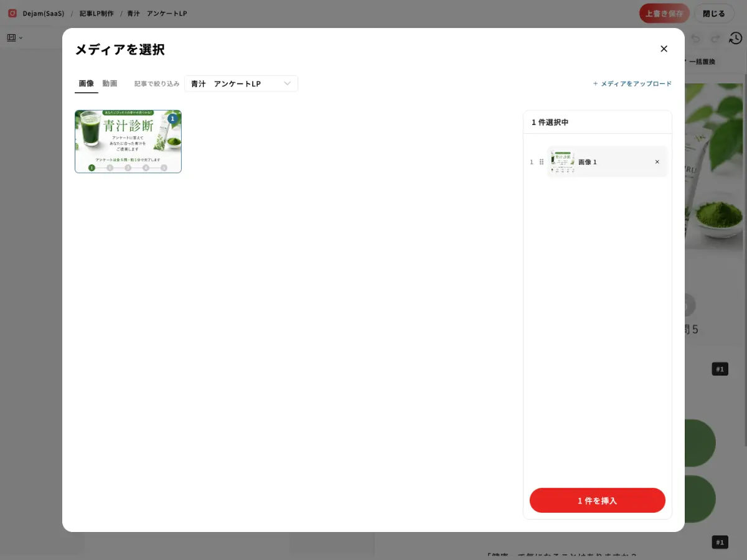Viewport: 747px width, 560px height.
Task: Open Dejam(SaaS) breadcrumb
Action: click(44, 13)
